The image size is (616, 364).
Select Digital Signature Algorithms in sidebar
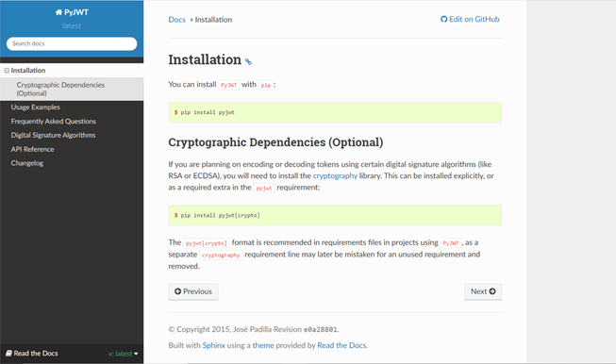53,135
